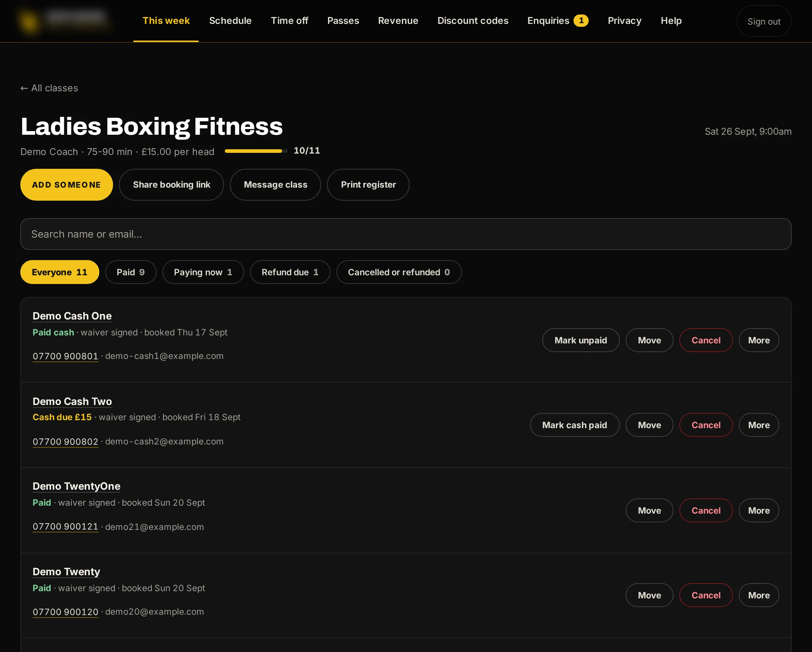Select the Everyone 11 filter

[59, 272]
